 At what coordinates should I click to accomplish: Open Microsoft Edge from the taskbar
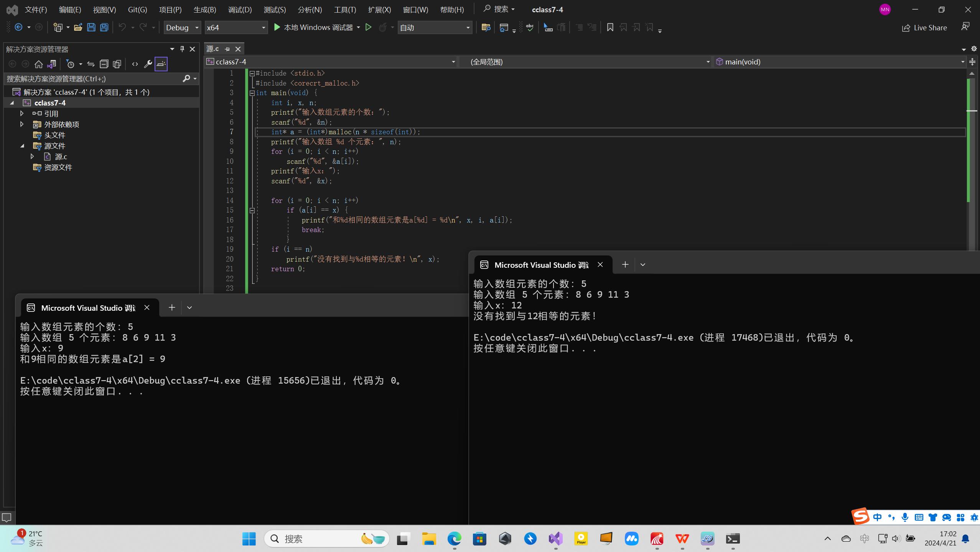pos(454,539)
